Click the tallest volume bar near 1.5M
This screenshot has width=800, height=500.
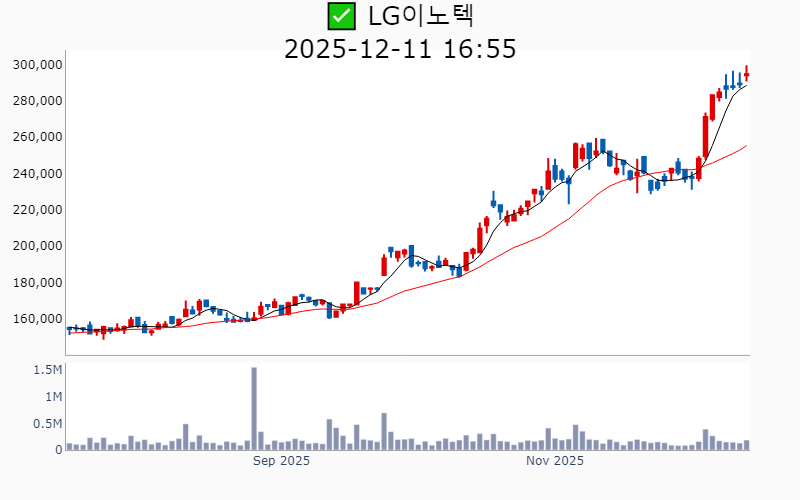(x=254, y=408)
